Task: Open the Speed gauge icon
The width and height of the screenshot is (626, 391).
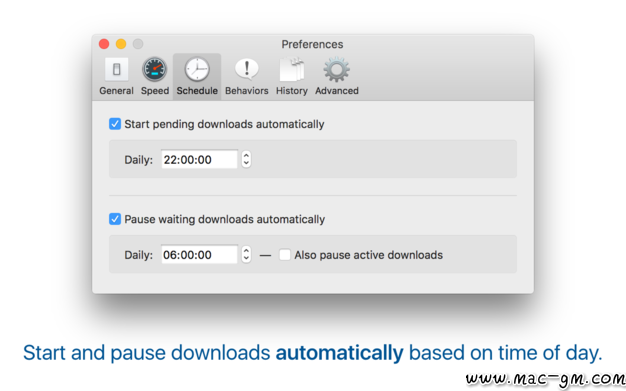Action: click(x=155, y=69)
